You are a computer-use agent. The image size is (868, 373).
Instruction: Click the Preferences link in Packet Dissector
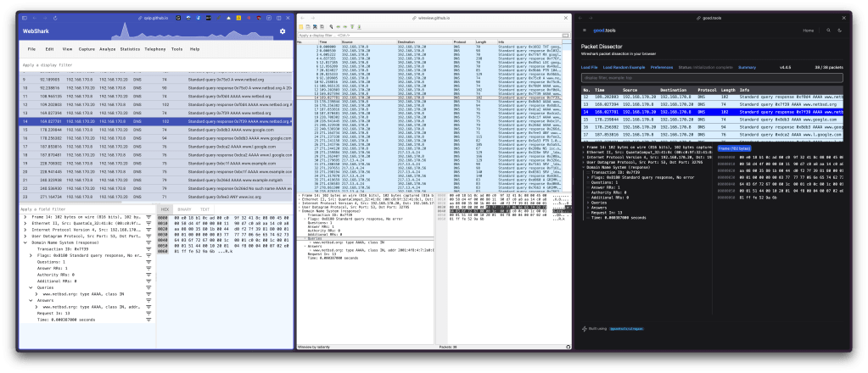point(662,66)
